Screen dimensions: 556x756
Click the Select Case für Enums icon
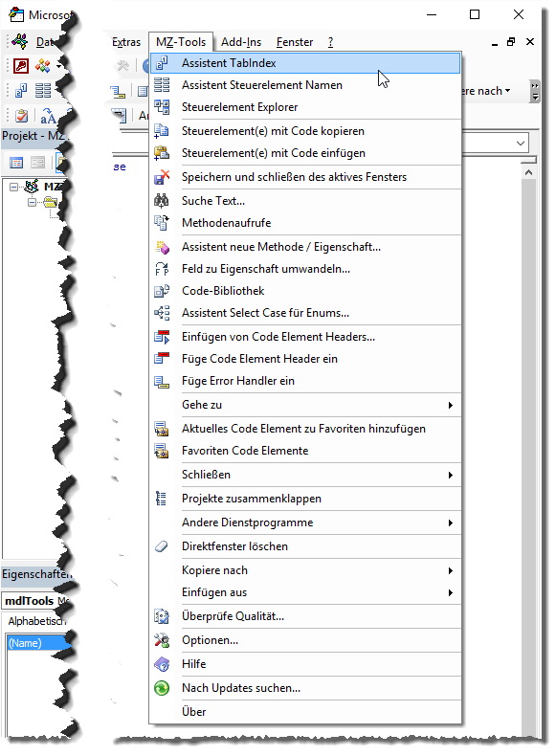(x=162, y=313)
